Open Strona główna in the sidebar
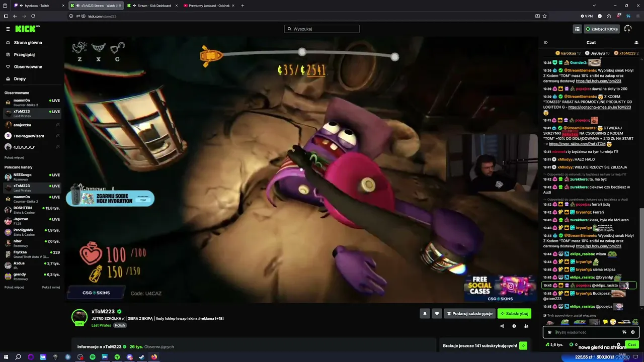 [x=28, y=43]
